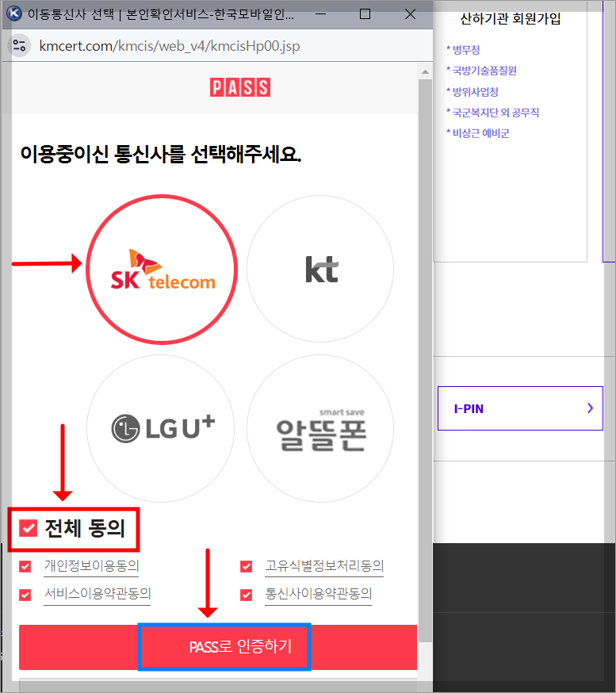The width and height of the screenshot is (616, 693).
Task: Click the K favicon in title bar
Action: click(x=14, y=13)
